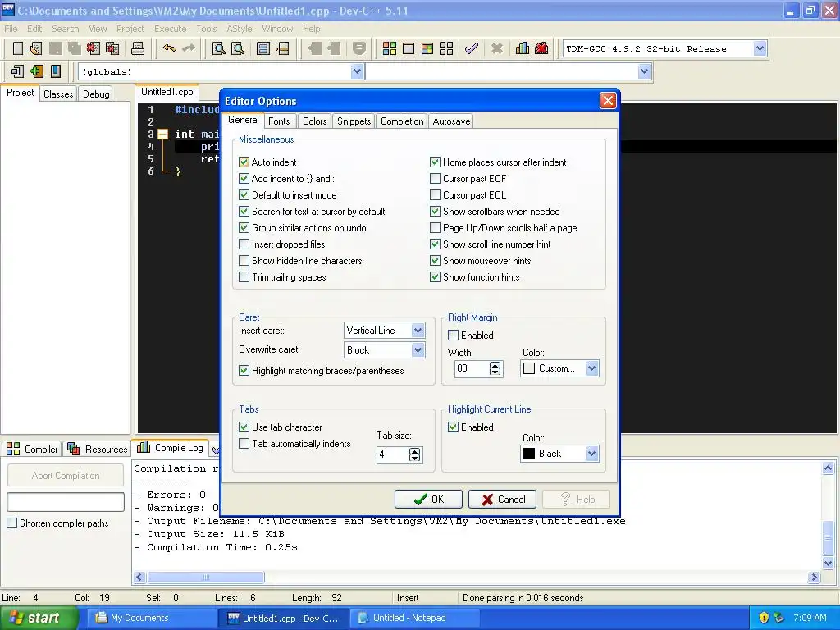Click the Find magnifier toolbar icon
Screen dimensions: 840x630
[x=218, y=48]
